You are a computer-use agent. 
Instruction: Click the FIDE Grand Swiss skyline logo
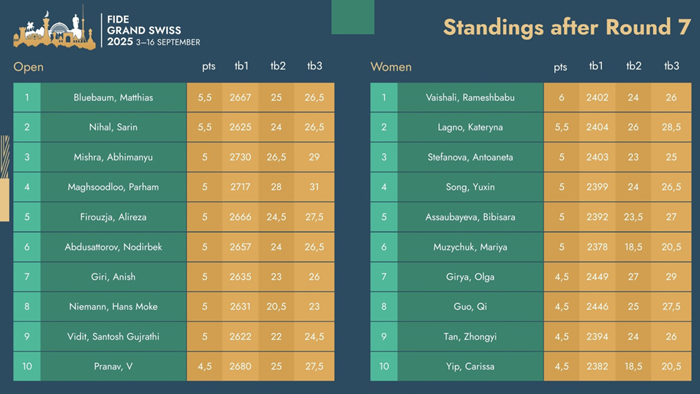click(54, 29)
